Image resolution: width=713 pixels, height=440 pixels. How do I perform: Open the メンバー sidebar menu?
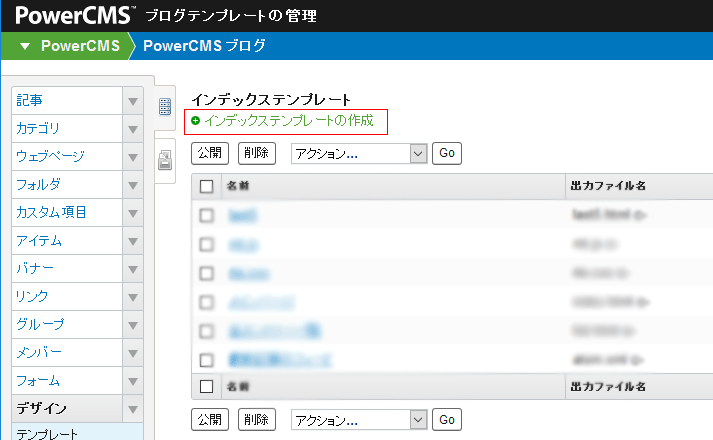(67, 353)
